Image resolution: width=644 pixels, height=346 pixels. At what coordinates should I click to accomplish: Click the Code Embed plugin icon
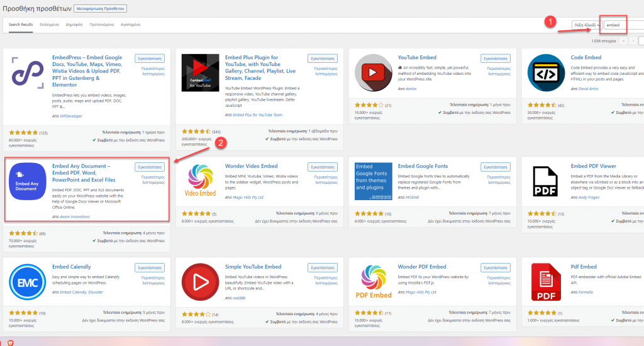(547, 73)
